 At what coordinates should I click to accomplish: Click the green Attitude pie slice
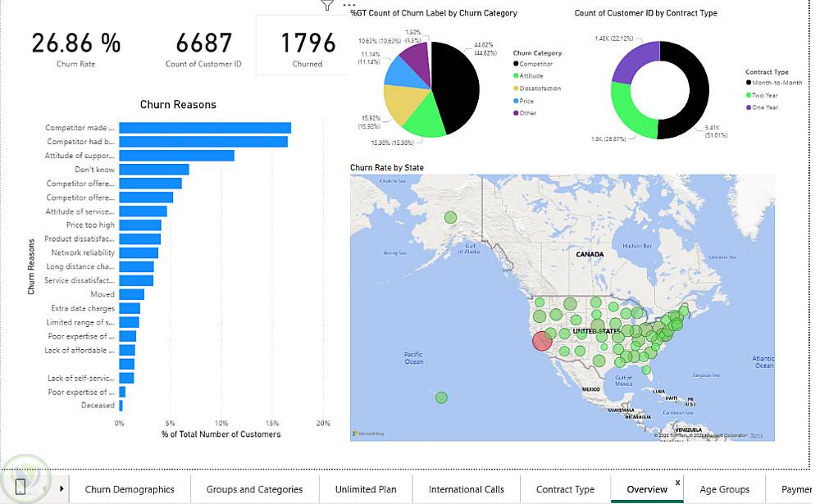426,119
